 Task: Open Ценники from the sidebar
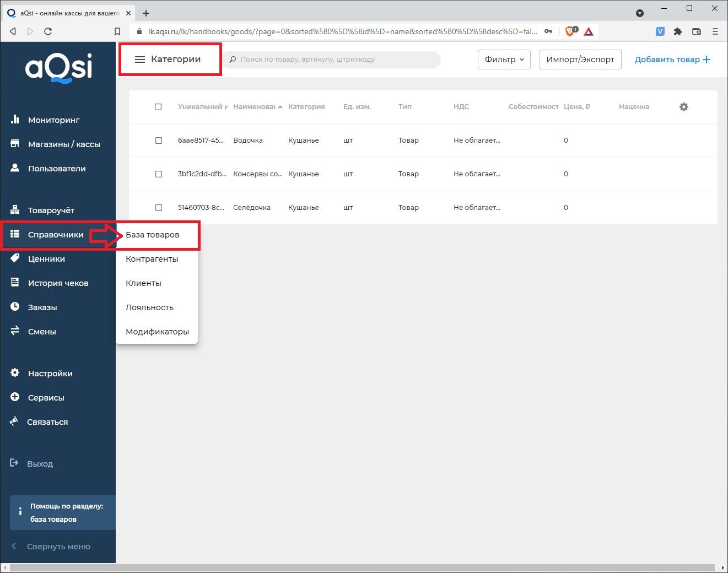click(46, 259)
